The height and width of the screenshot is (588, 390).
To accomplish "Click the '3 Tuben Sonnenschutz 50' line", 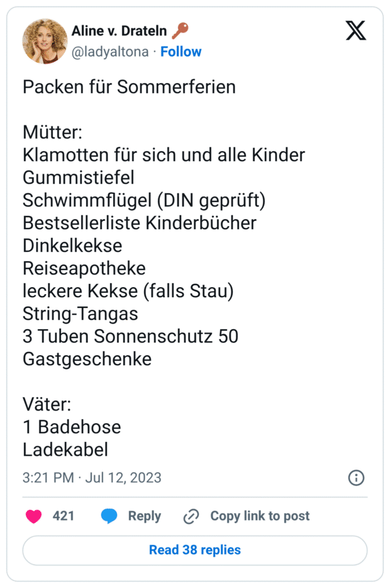I will [x=130, y=336].
